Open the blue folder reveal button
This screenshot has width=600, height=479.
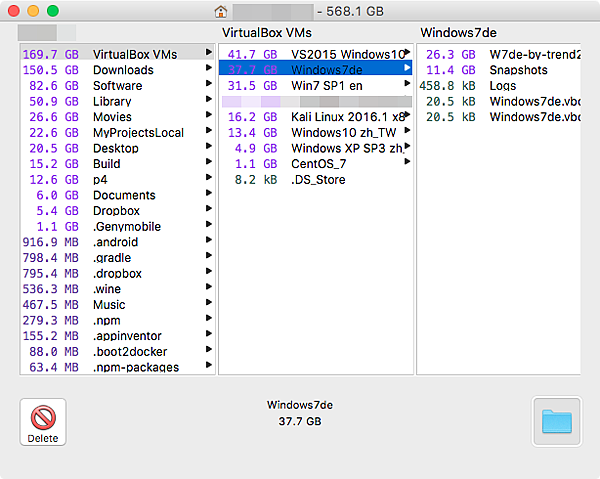tap(557, 422)
